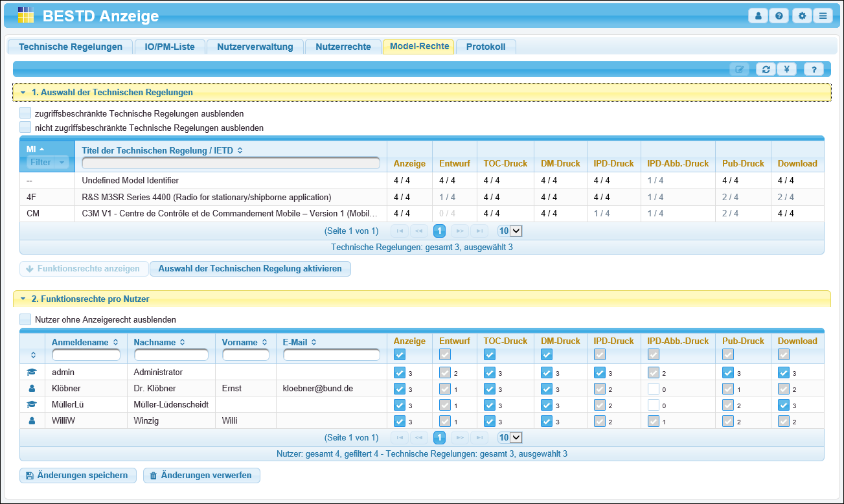Click Anmeldename filter input field

[x=86, y=355]
